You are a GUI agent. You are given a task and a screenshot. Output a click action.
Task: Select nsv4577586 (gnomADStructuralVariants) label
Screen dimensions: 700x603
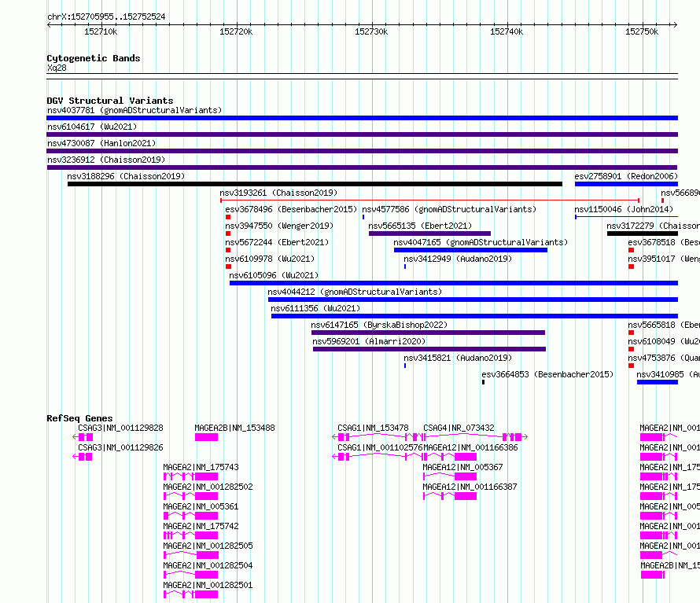(449, 209)
